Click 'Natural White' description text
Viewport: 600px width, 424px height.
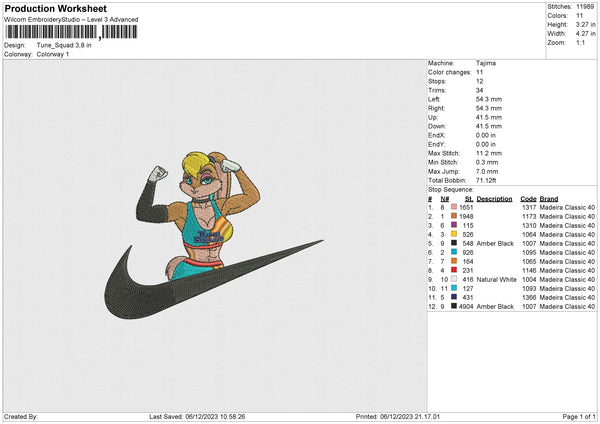click(496, 280)
